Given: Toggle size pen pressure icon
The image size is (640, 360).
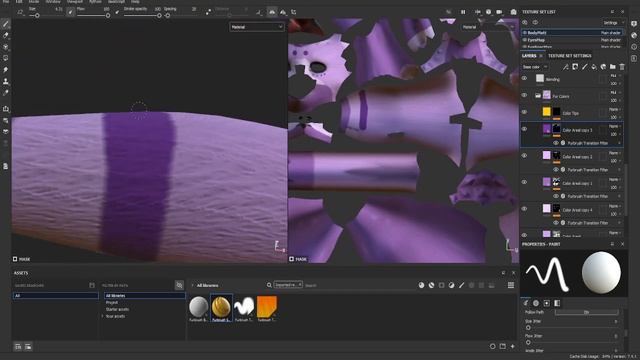Looking at the screenshot, I should (71, 12).
